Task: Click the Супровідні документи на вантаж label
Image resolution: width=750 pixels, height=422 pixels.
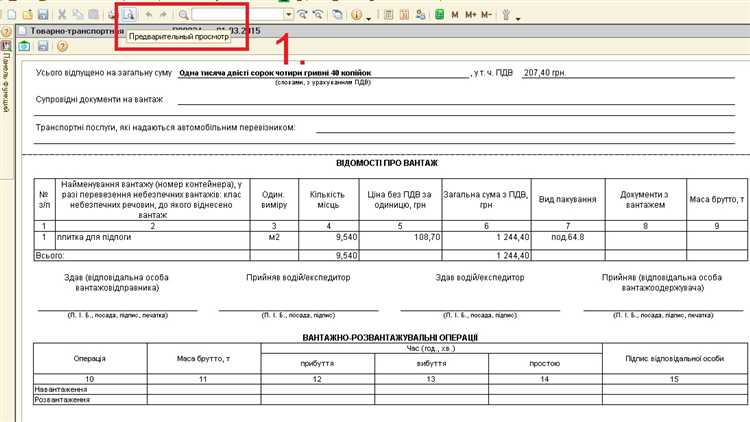Action: [x=99, y=99]
